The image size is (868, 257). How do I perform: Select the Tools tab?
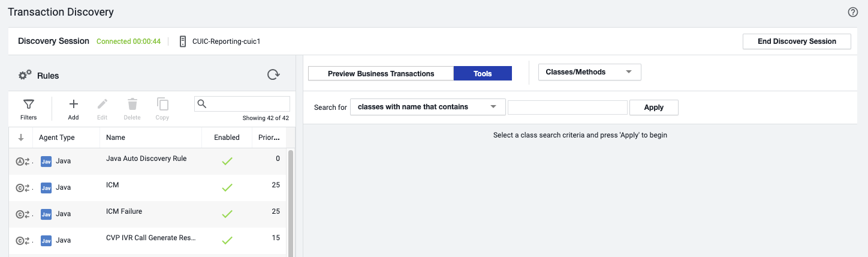click(x=483, y=73)
